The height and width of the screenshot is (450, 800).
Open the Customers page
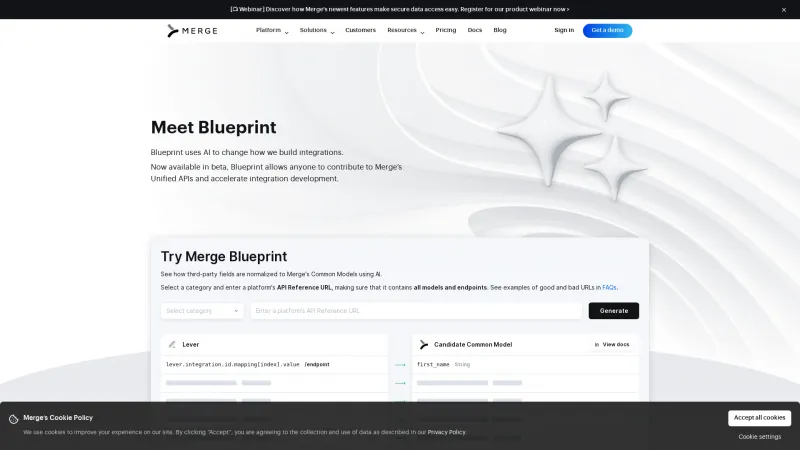[360, 30]
